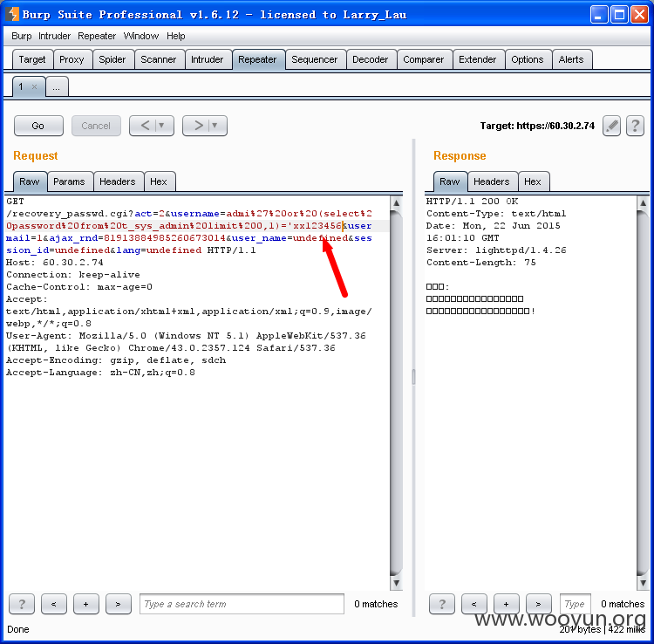Go forward in request history
The width and height of the screenshot is (654, 644).
coord(199,126)
